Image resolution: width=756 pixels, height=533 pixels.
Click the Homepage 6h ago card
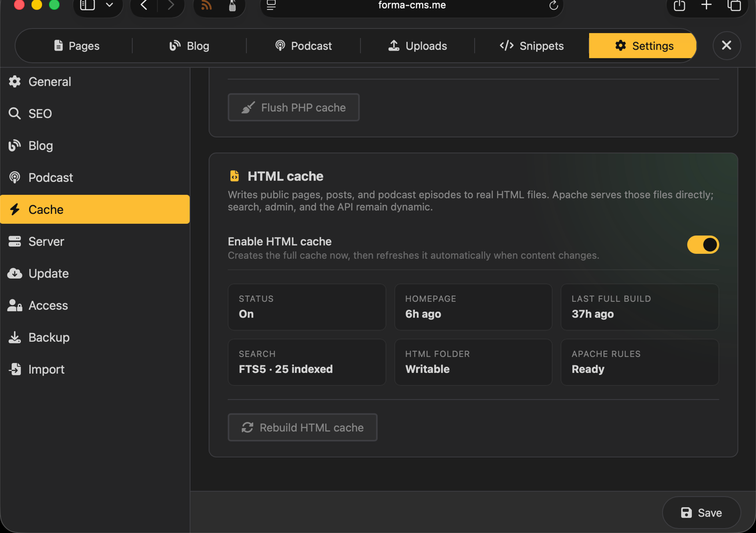[473, 307]
